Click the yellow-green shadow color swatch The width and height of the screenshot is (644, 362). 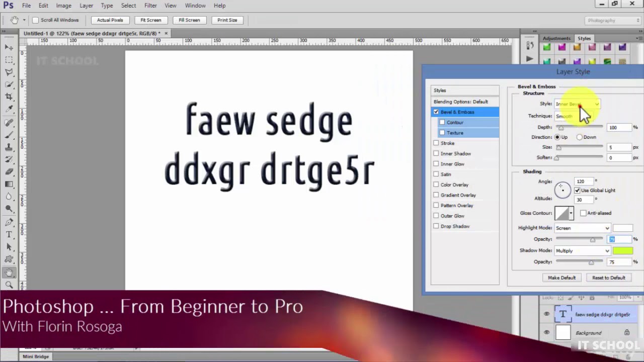623,251
